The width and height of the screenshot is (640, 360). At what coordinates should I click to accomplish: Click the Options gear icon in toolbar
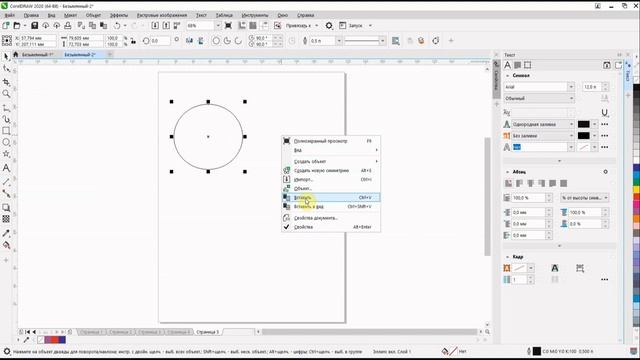[x=329, y=26]
